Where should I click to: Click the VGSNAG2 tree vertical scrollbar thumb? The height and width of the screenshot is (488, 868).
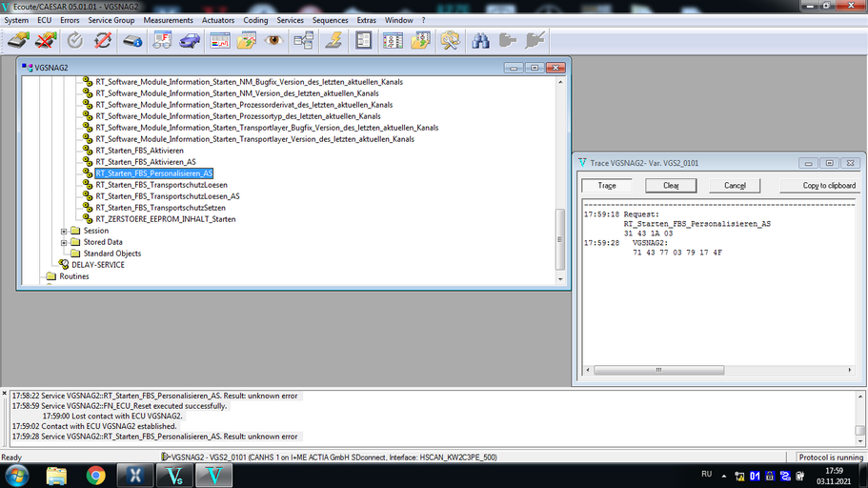[x=560, y=239]
